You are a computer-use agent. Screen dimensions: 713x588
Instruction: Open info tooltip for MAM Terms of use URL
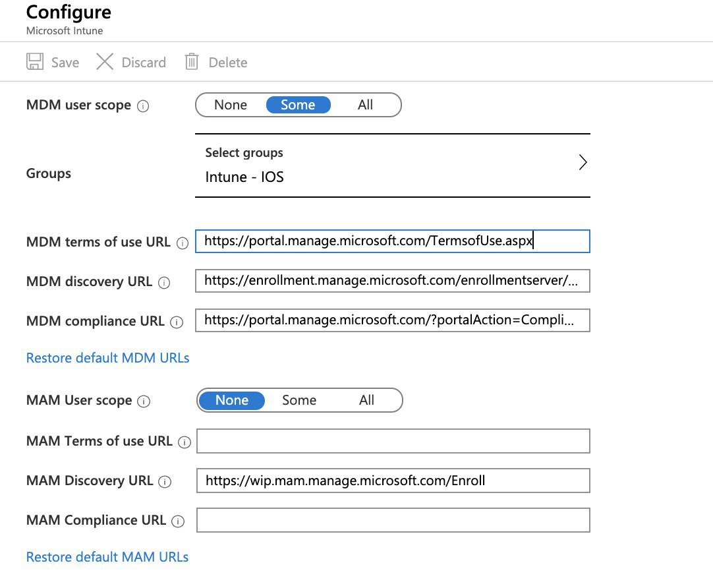click(x=184, y=442)
